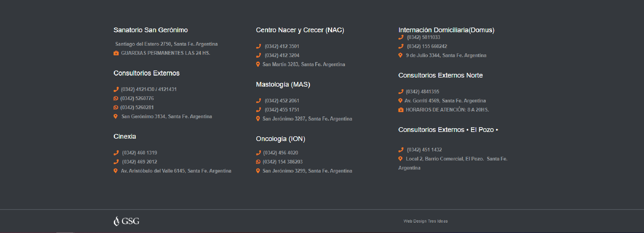Click phone icon next to (0342) 5811033
The image size is (644, 233).
(401, 37)
